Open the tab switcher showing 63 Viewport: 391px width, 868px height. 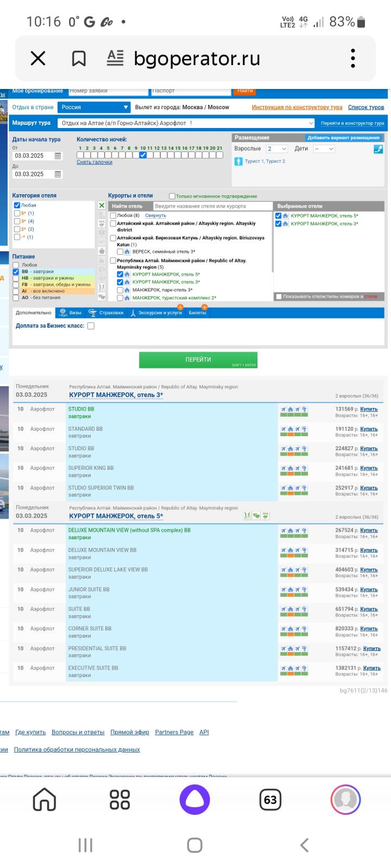click(x=270, y=800)
